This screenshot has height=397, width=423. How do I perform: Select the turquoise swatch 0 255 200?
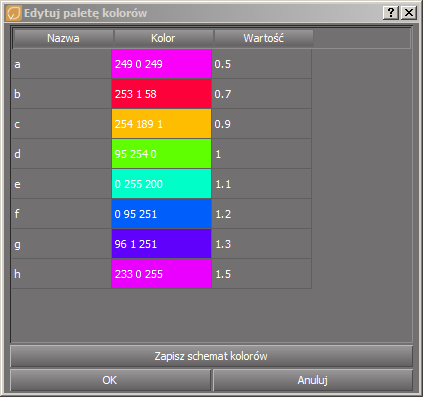coord(161,184)
